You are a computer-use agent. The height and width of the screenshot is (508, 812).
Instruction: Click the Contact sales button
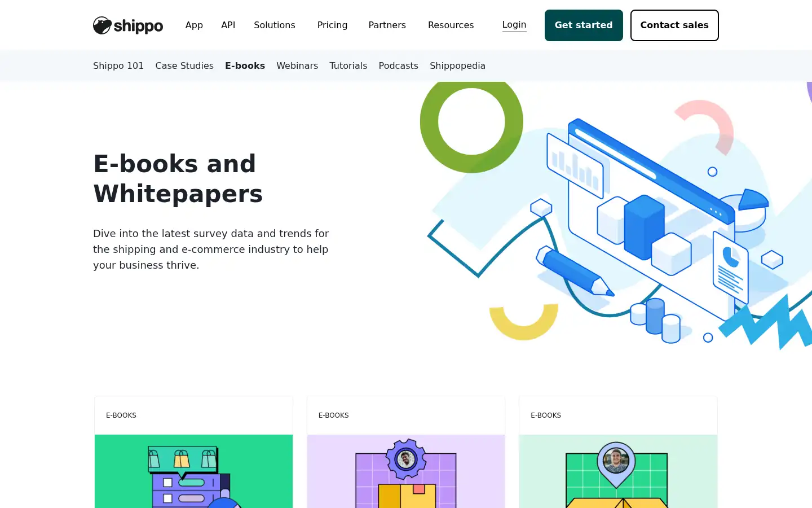(x=674, y=25)
